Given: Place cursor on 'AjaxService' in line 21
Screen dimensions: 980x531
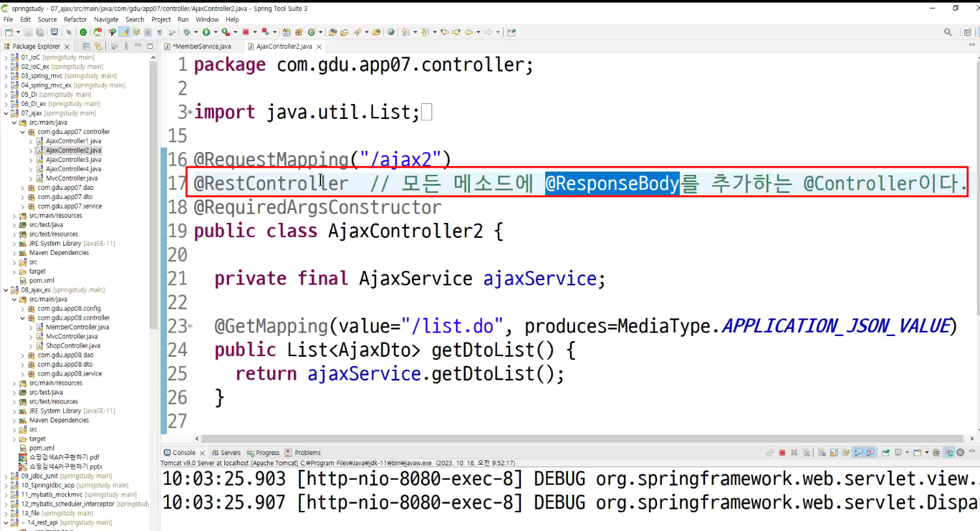Looking at the screenshot, I should pyautogui.click(x=415, y=279).
